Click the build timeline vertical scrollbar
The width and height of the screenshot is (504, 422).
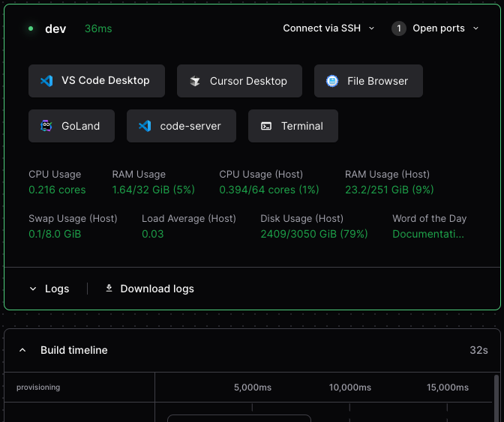496,398
